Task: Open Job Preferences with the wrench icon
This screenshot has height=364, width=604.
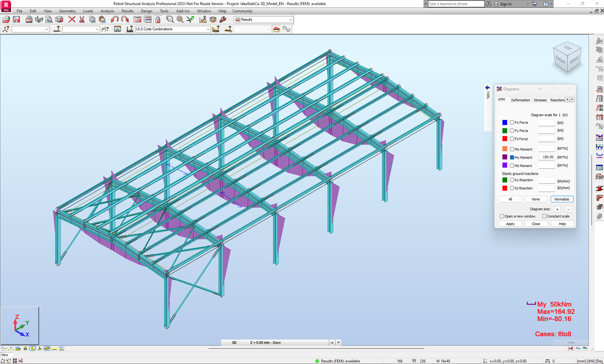Action: (x=223, y=19)
